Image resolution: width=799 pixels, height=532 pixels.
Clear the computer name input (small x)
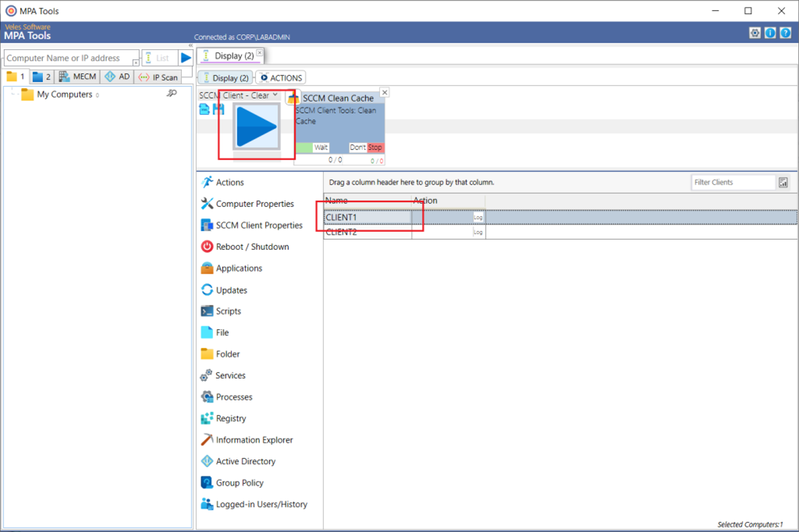tap(136, 63)
